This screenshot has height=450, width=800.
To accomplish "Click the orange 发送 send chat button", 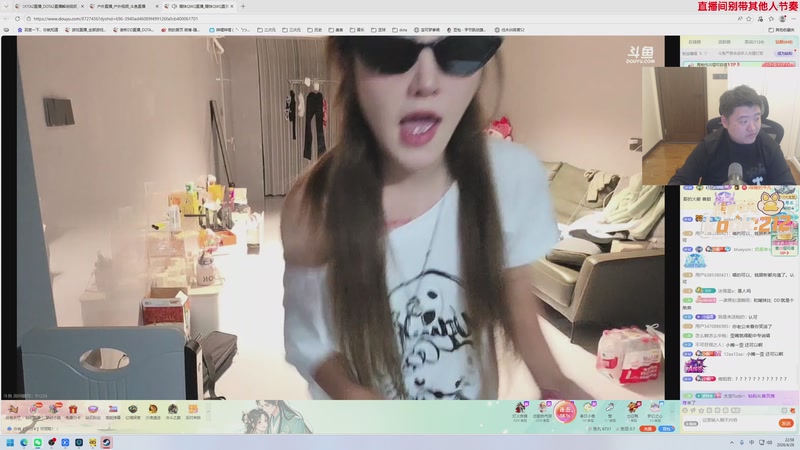I will pyautogui.click(x=786, y=423).
